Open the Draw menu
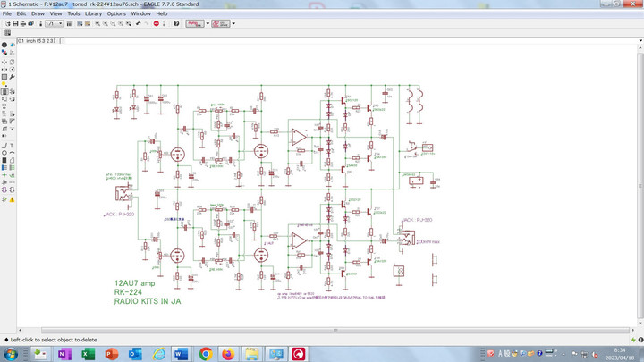 (38, 14)
